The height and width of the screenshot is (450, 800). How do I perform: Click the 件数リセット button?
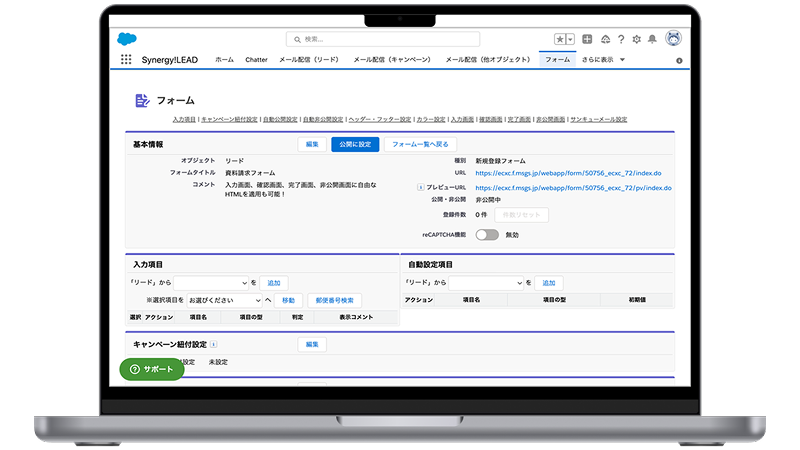pos(521,215)
